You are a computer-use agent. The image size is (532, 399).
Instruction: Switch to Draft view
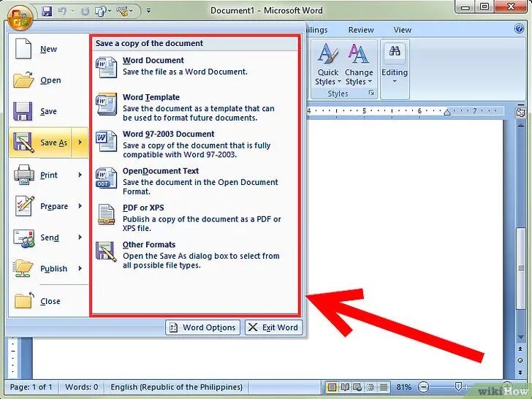(384, 387)
